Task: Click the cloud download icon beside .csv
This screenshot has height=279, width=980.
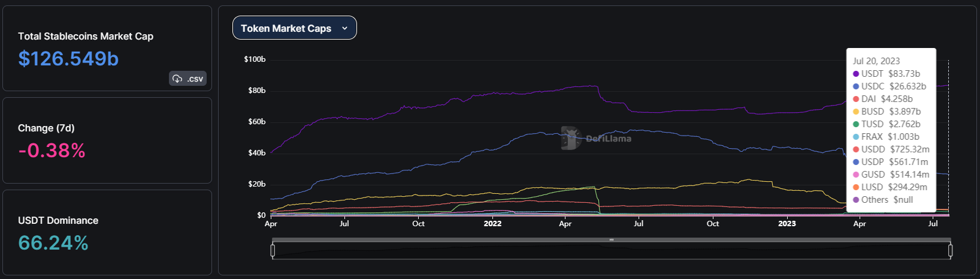Action: tap(177, 79)
